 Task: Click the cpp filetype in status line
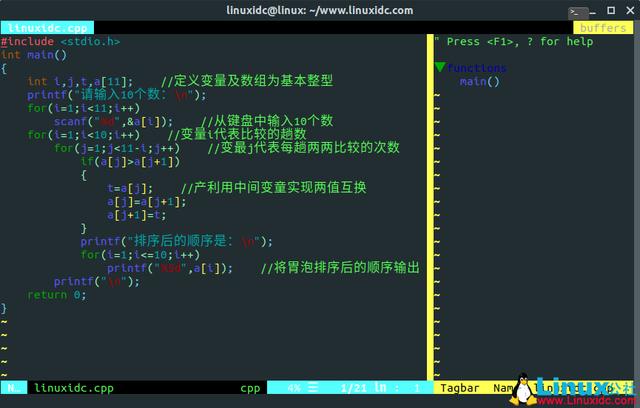(250, 388)
